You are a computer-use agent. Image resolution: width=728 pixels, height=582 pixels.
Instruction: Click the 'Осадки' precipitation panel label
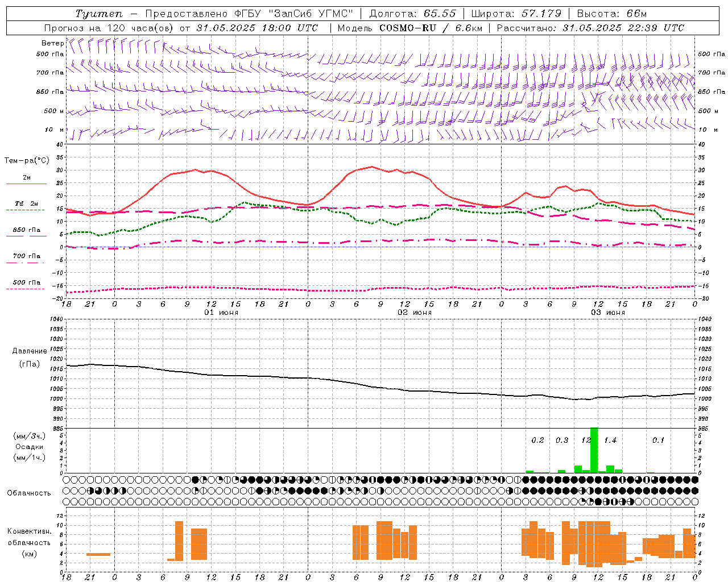pos(30,447)
